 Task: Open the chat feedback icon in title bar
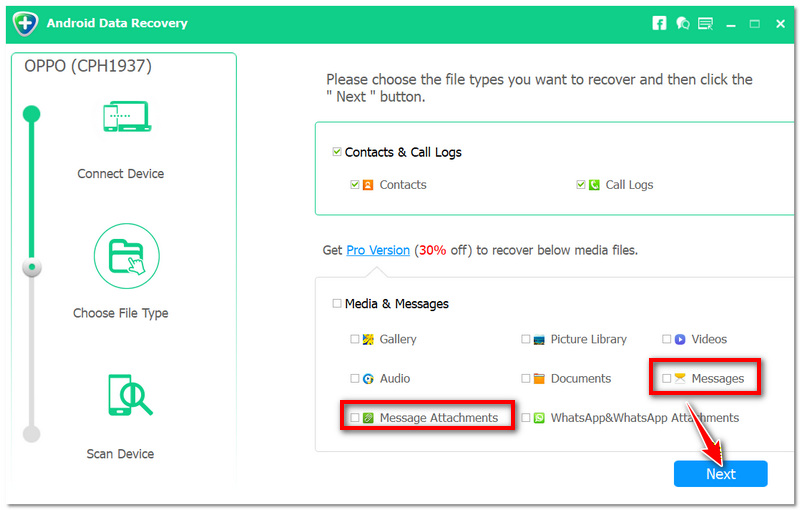(x=682, y=23)
